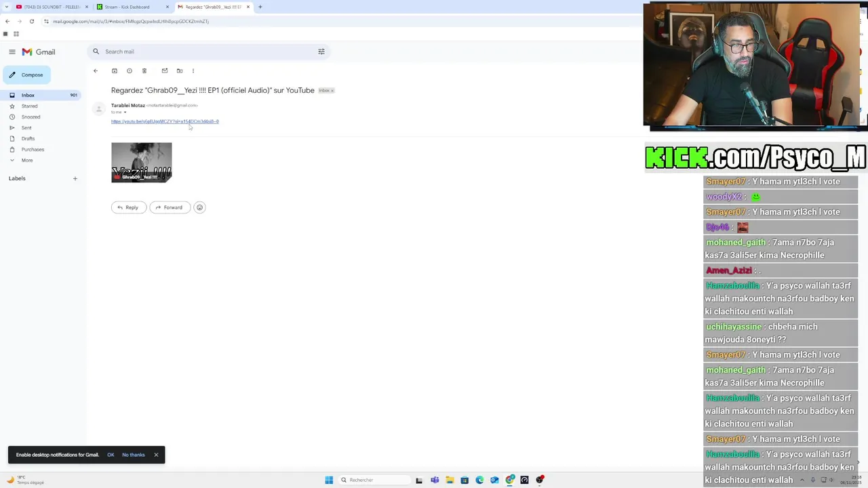Screen dimensions: 868x488
Task: Delete this email trash icon
Action: (144, 70)
